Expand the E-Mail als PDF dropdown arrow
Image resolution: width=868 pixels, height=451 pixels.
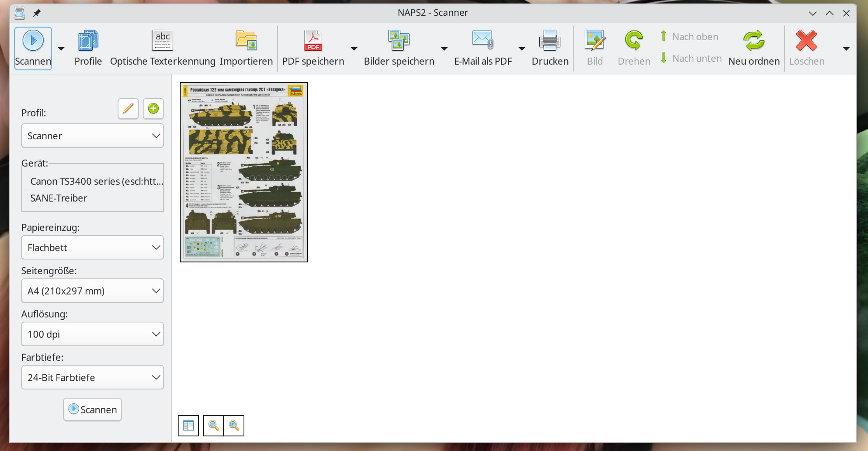pos(522,48)
